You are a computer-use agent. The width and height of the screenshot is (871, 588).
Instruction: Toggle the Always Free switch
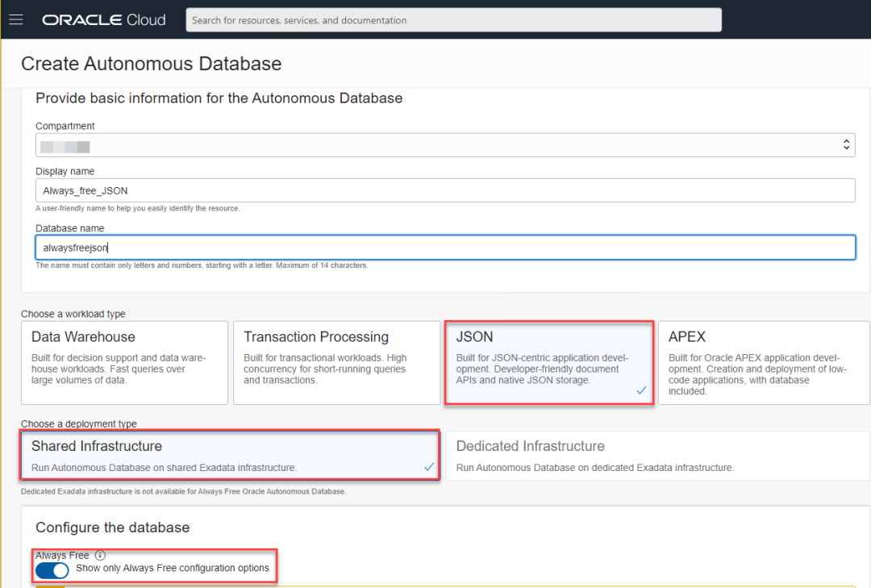52,570
